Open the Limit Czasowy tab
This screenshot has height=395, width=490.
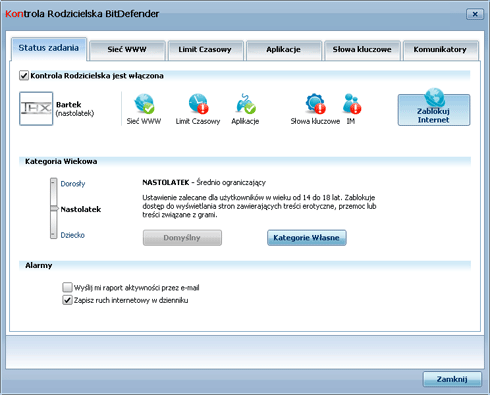(x=205, y=50)
